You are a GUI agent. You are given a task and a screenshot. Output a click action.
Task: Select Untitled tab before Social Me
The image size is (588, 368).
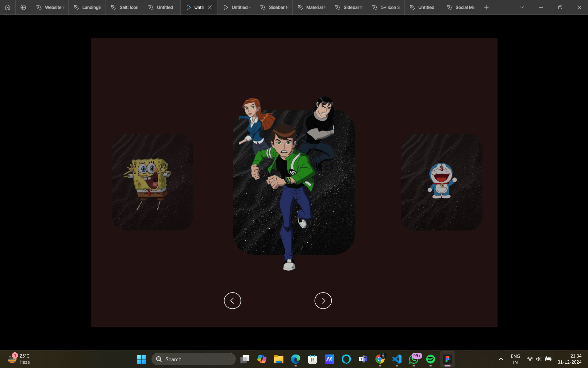coord(423,7)
